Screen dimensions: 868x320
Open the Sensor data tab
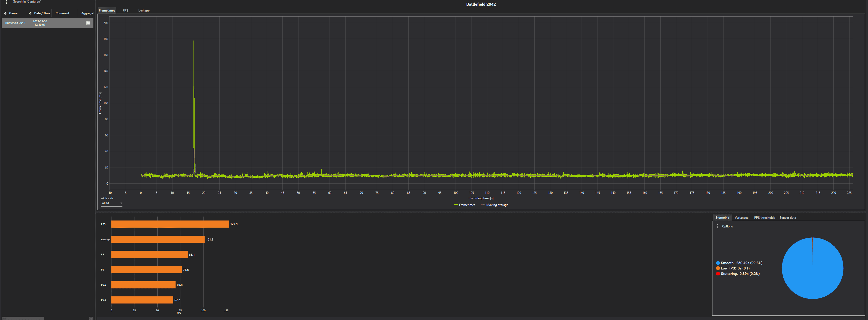coord(787,218)
